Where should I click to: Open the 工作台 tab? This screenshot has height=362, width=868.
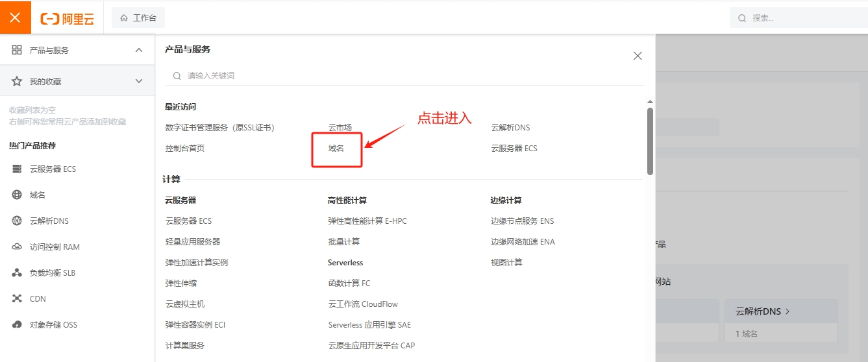138,18
